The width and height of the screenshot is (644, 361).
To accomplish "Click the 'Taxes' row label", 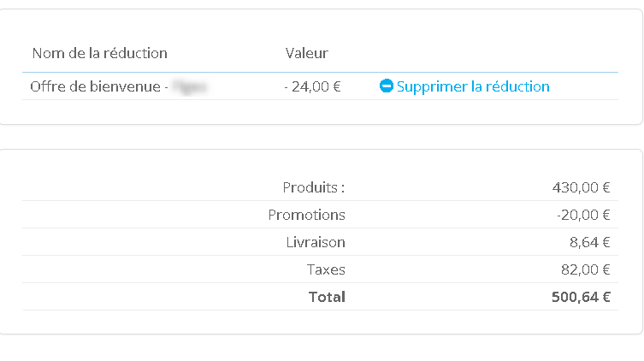I will (x=325, y=269).
